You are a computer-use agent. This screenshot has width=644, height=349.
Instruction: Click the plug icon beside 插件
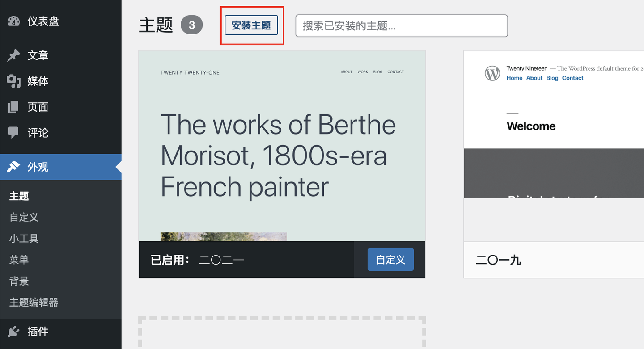point(14,332)
